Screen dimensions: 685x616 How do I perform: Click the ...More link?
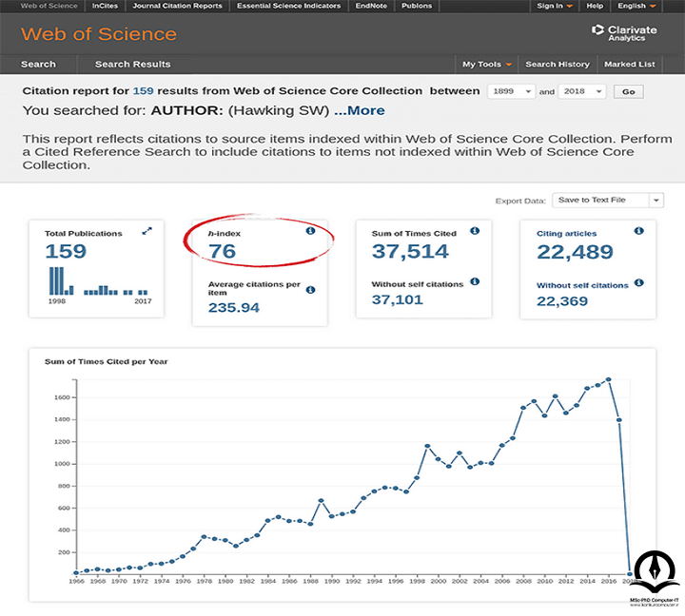tap(359, 110)
